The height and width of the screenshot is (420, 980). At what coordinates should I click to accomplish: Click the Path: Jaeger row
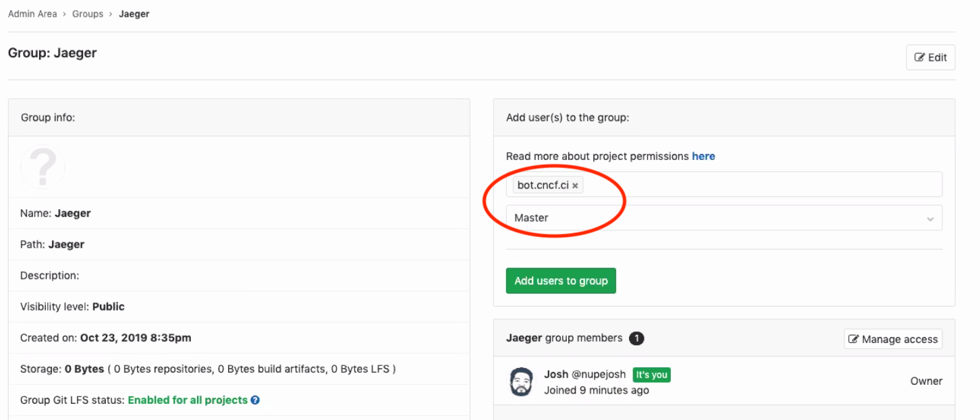[x=239, y=244]
